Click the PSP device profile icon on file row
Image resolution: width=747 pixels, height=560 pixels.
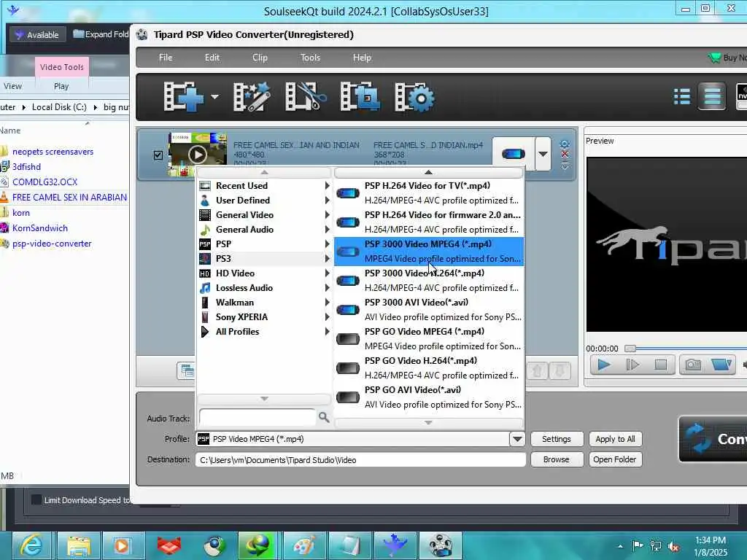513,154
